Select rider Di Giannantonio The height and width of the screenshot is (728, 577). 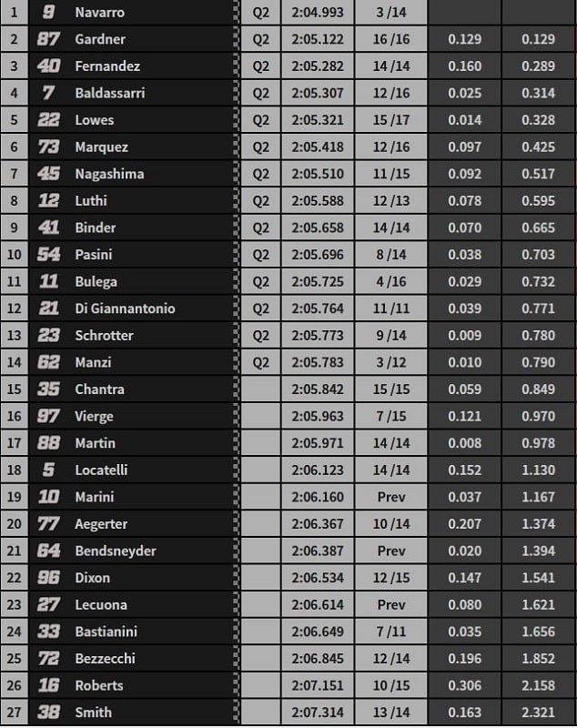click(126, 308)
